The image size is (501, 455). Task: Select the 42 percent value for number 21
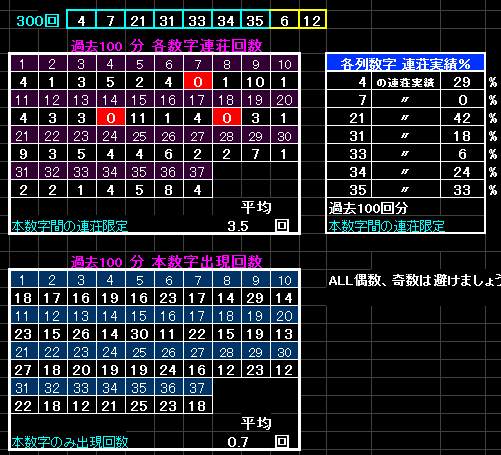coord(462,118)
